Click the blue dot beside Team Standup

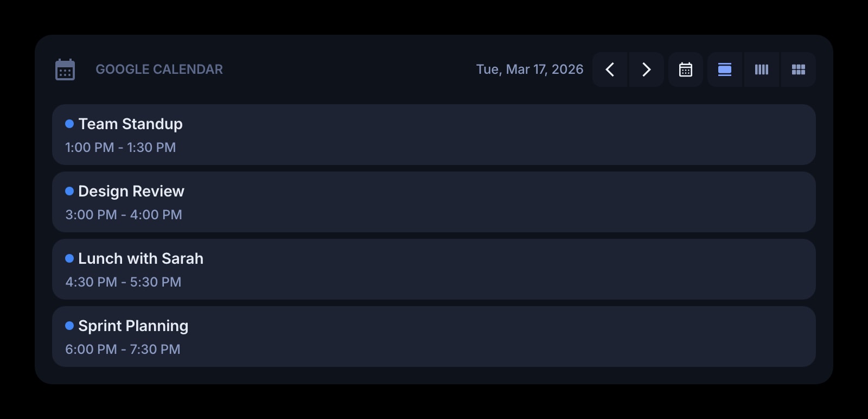69,124
